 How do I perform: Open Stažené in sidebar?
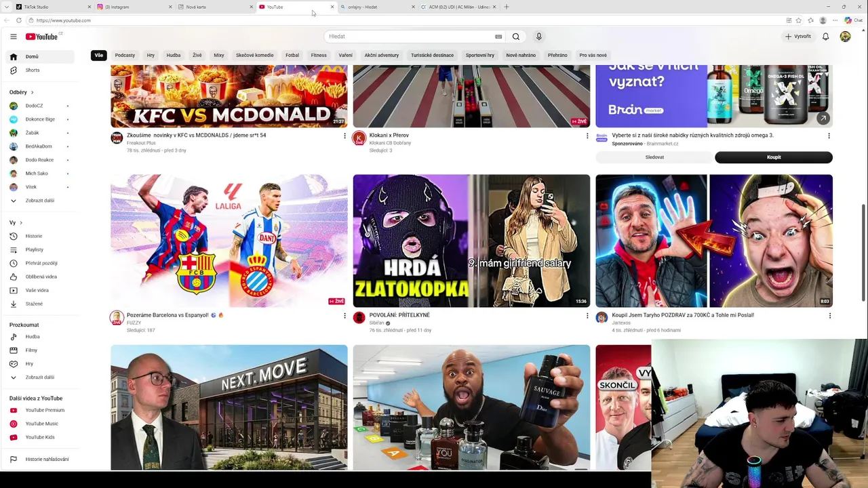click(x=41, y=304)
